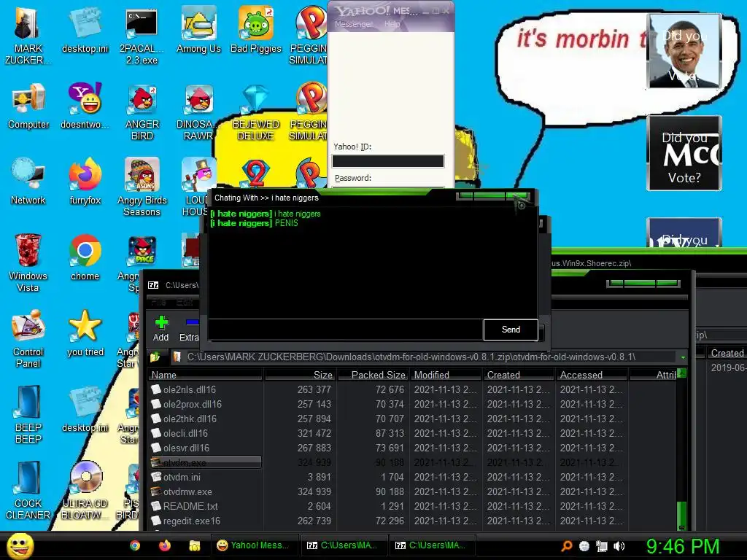
Task: Click the Add icon in 7-Zip toolbar
Action: click(161, 329)
